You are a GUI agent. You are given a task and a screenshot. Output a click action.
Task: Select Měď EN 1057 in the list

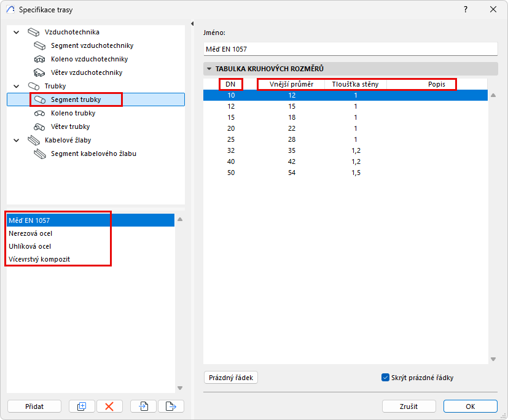[x=90, y=220]
